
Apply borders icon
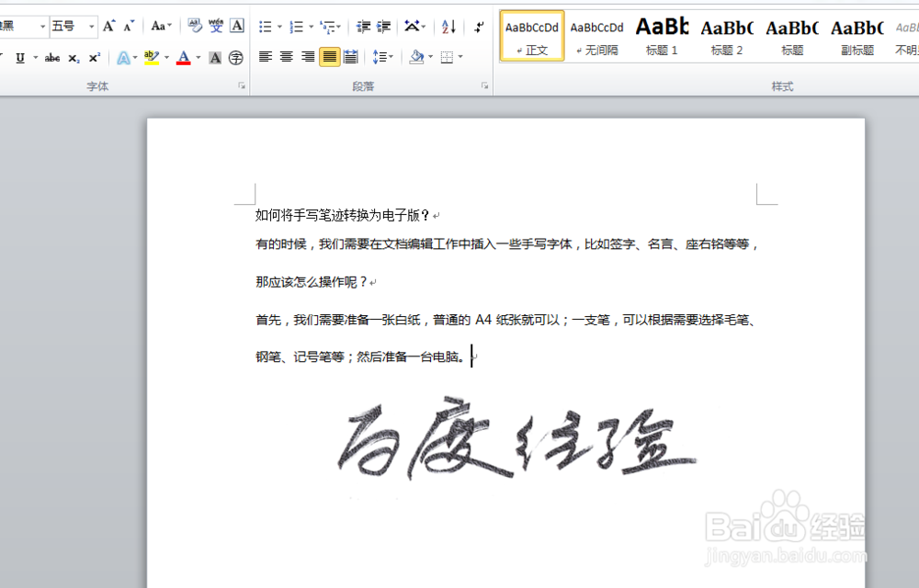(447, 57)
